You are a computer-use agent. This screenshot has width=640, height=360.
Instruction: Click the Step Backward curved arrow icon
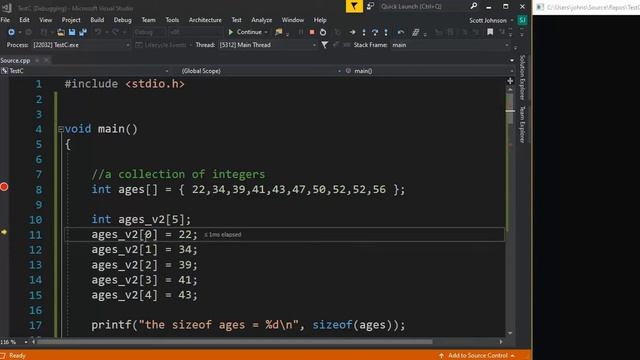click(x=401, y=32)
